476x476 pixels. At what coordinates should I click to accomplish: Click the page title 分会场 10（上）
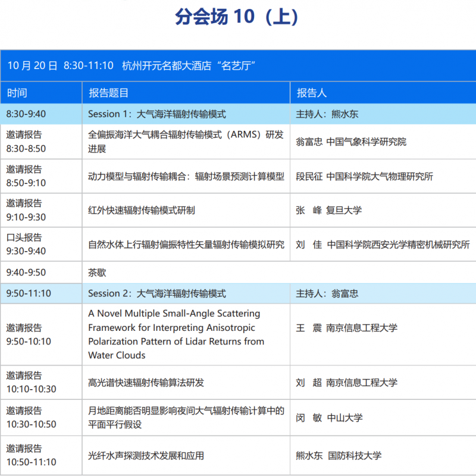pyautogui.click(x=237, y=17)
